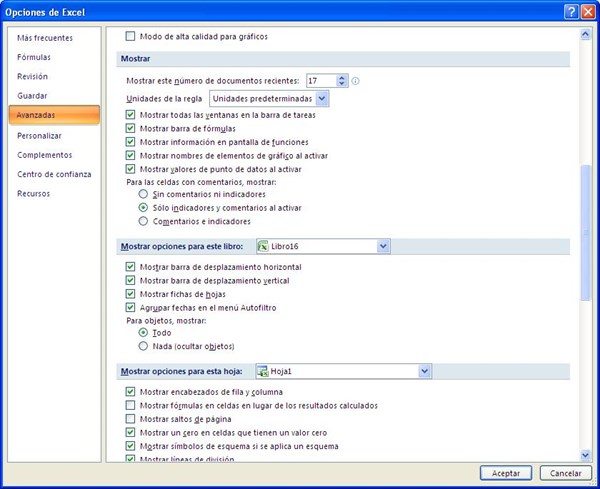
Task: Close the Opciones de Excel dialog
Action: coord(588,12)
